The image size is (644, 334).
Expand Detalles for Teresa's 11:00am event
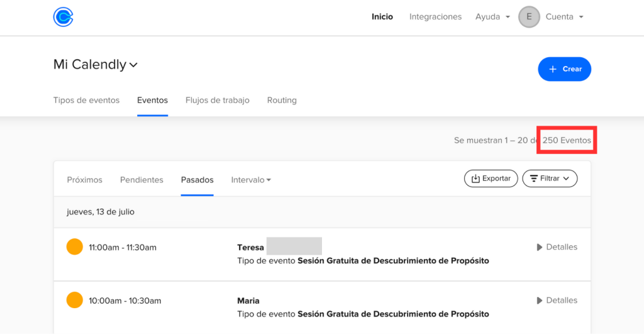[557, 247]
